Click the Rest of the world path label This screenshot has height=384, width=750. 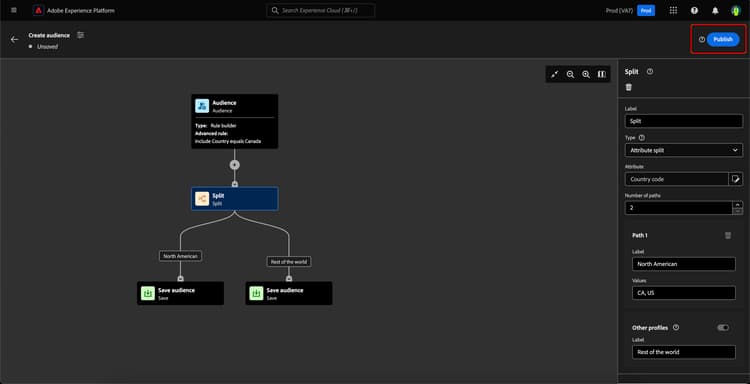coord(289,262)
